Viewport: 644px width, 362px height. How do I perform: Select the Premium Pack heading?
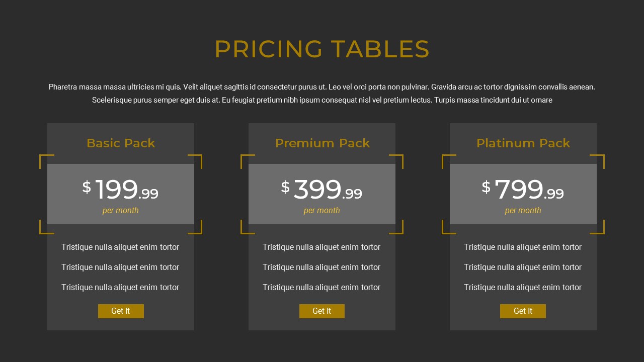[x=322, y=143]
